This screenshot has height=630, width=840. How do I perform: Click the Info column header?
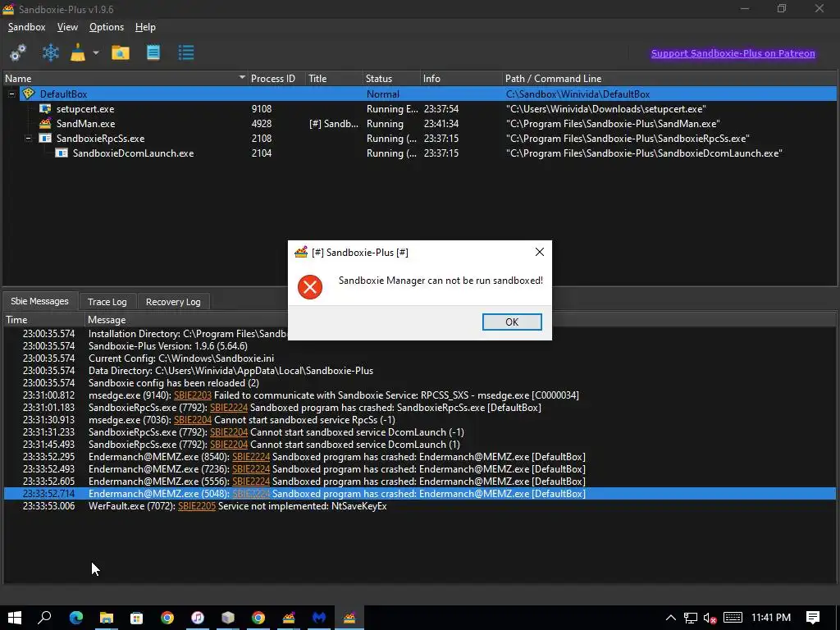pyautogui.click(x=461, y=78)
